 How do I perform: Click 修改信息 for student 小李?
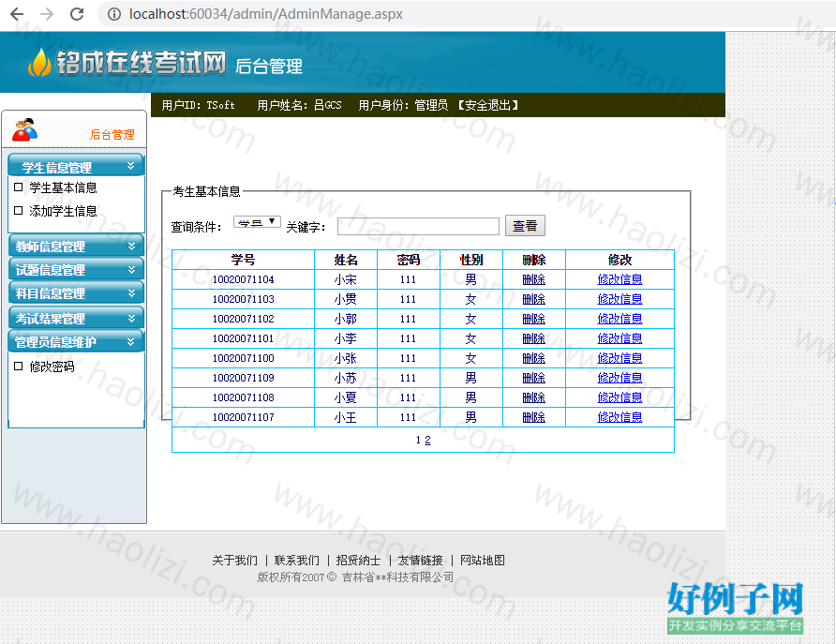620,338
